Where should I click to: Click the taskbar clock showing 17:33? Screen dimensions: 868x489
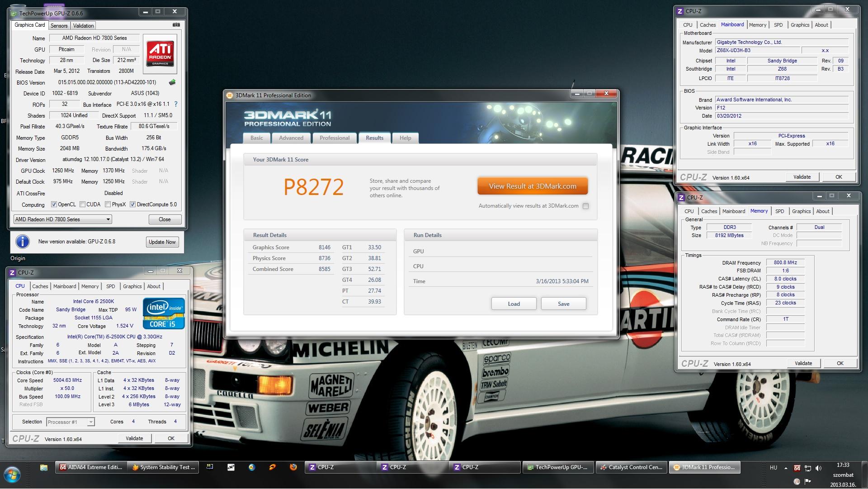coord(843,465)
